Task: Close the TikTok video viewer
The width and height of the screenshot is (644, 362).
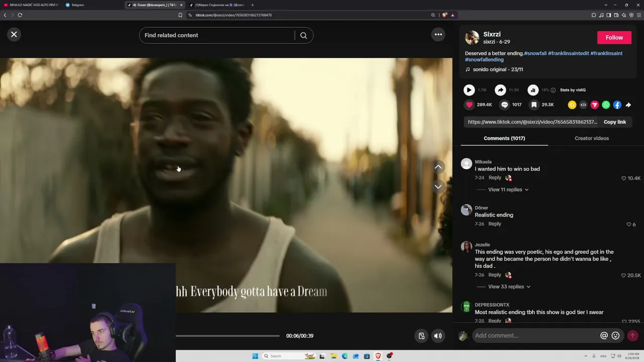Action: pos(14,34)
